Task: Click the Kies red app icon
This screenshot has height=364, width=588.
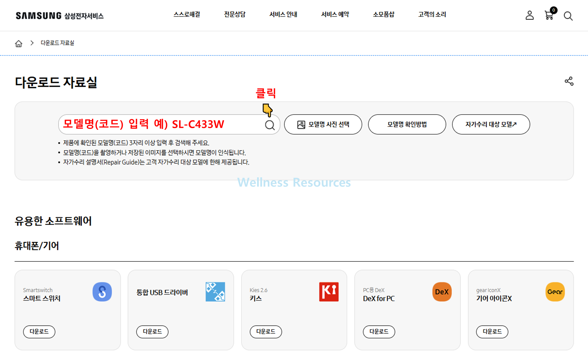Action: (329, 292)
